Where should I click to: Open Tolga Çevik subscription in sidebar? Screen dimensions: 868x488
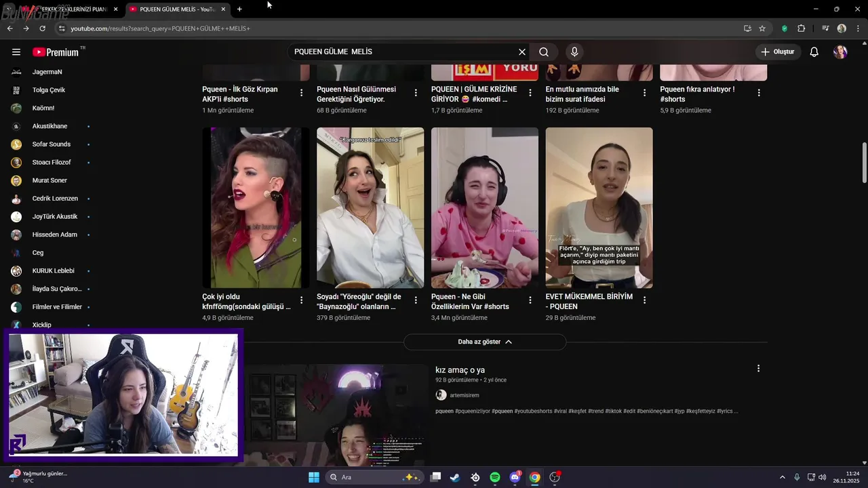click(x=47, y=90)
